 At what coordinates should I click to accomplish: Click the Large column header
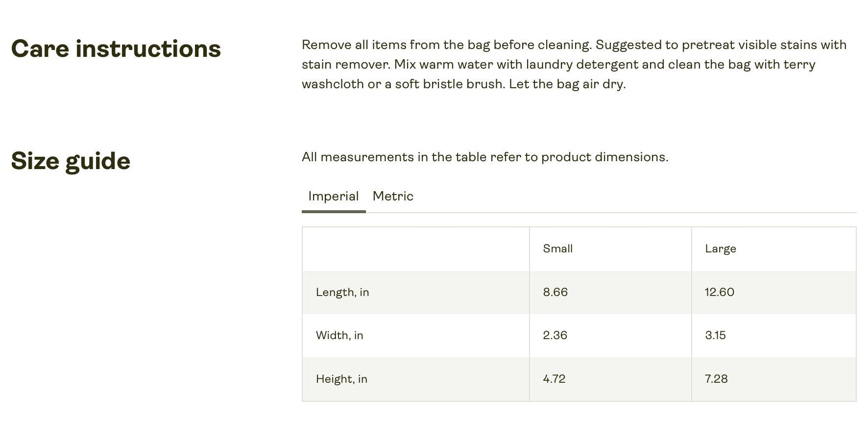coord(720,249)
